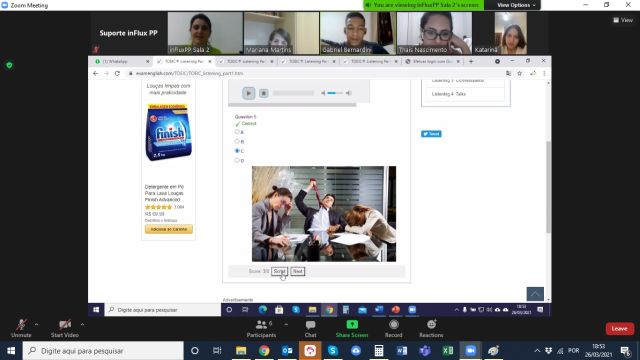Screen dimensions: 640x360
Task: Expand the View Options dropdown
Action: pyautogui.click(x=516, y=5)
